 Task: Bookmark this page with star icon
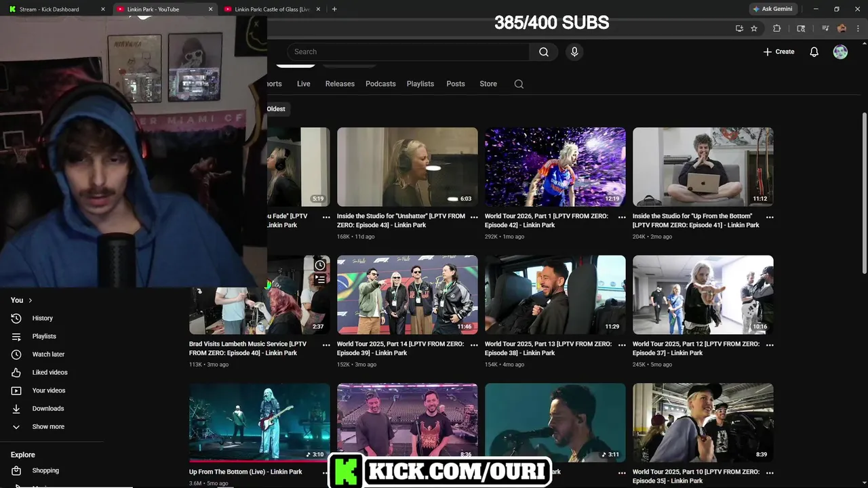(x=754, y=28)
